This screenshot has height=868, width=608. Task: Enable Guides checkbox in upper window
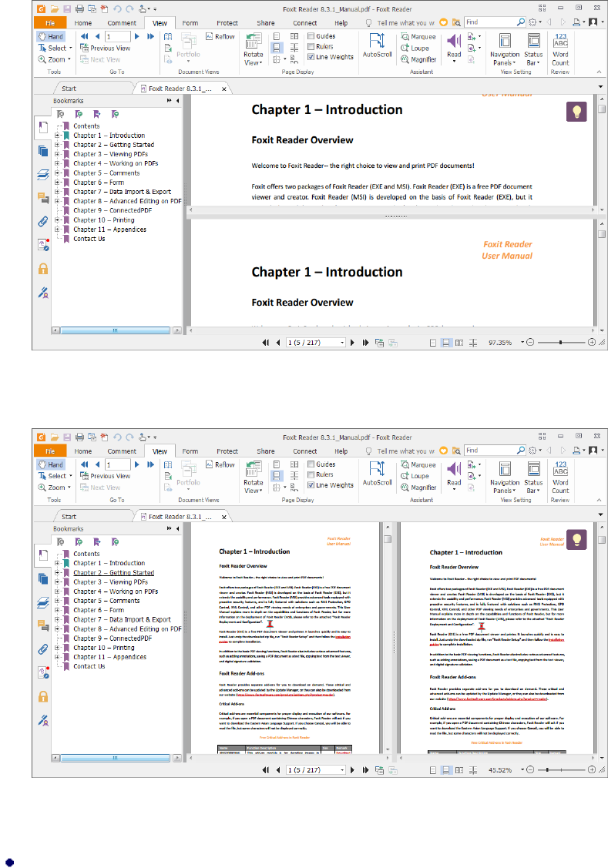pos(311,36)
